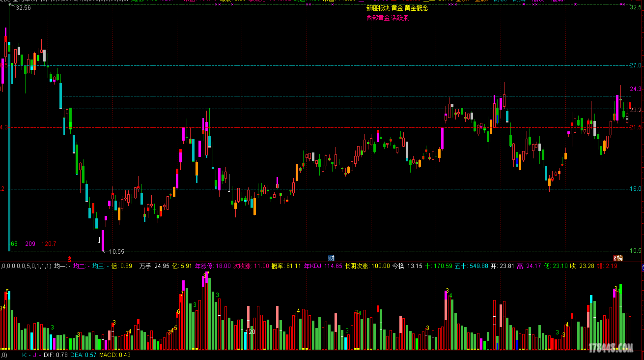Click the 收: 23.28 close price
Viewport: 644px width, 360px height.
[x=582, y=266]
